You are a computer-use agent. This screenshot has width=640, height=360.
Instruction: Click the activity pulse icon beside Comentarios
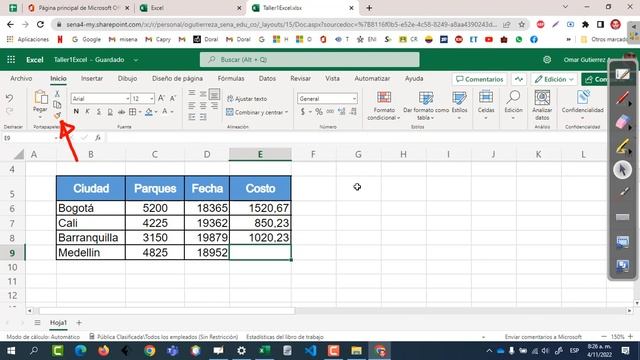pyautogui.click(x=519, y=79)
